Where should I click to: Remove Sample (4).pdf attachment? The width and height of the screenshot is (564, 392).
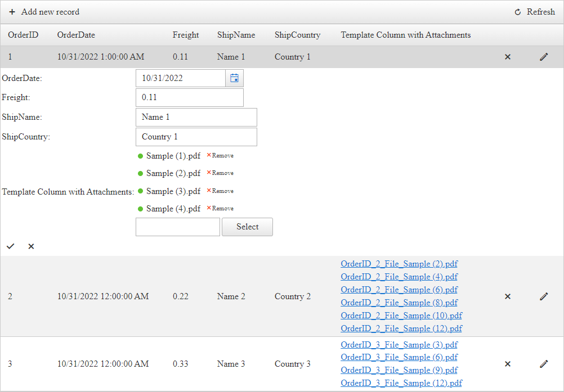220,209
